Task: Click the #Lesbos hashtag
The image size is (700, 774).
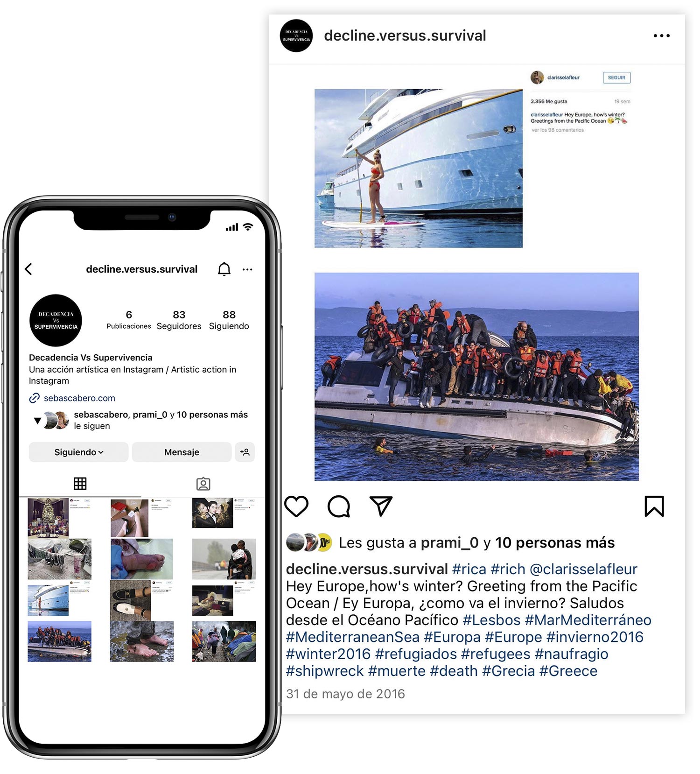Action: click(491, 620)
